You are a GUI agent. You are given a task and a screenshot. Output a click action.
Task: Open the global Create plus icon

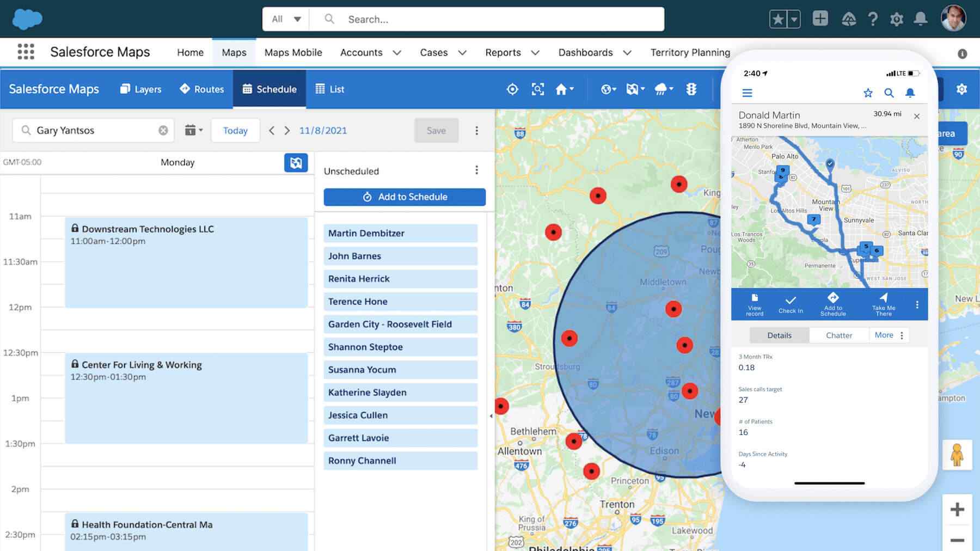pos(820,19)
